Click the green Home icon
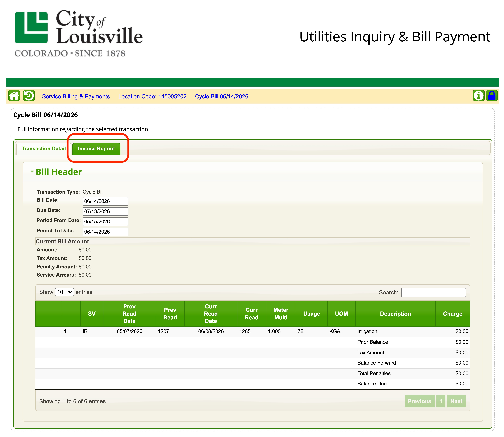504x437 pixels. 14,96
